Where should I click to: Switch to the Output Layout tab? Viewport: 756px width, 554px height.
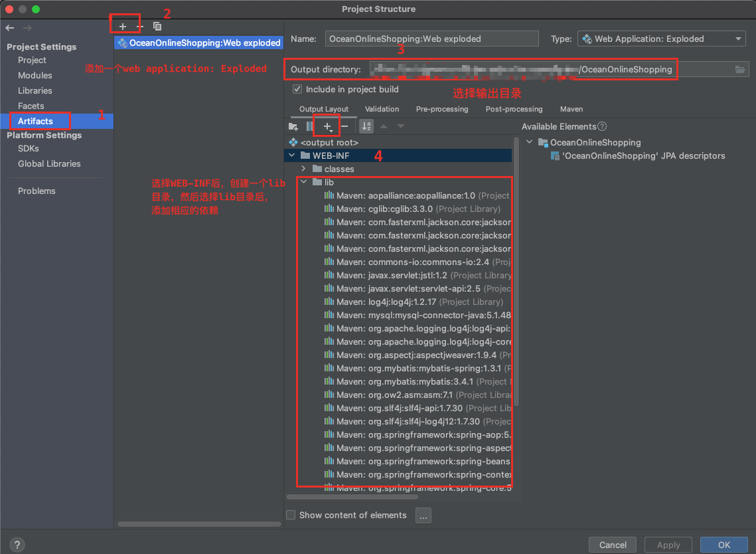point(323,109)
